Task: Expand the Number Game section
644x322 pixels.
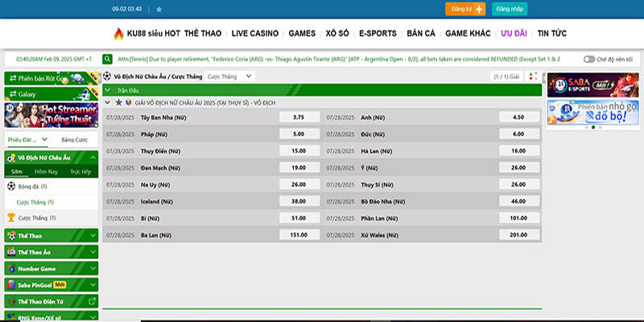Action: click(x=93, y=268)
